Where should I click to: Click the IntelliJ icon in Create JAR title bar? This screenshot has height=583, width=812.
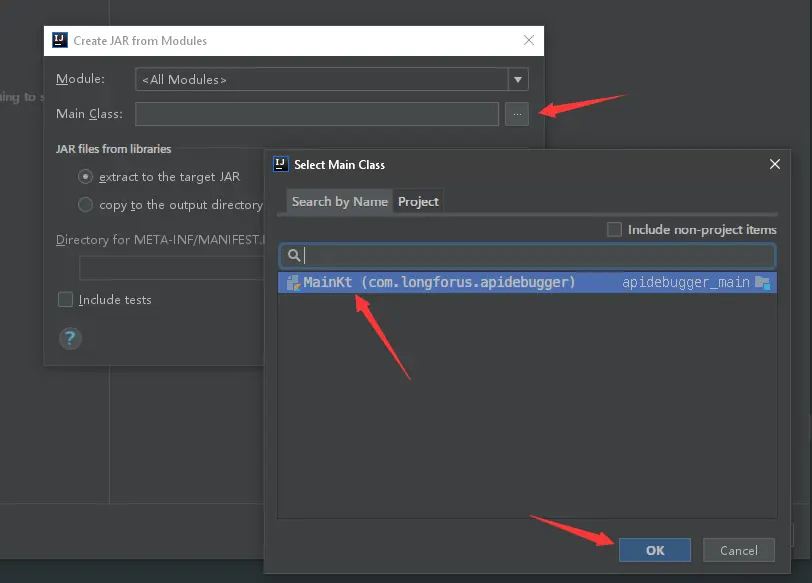click(x=60, y=40)
